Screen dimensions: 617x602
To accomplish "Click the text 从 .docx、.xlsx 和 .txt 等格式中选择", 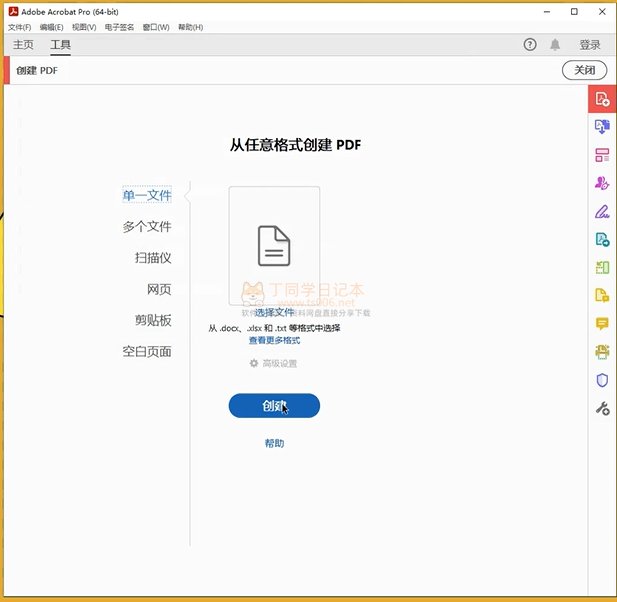I will coord(274,328).
